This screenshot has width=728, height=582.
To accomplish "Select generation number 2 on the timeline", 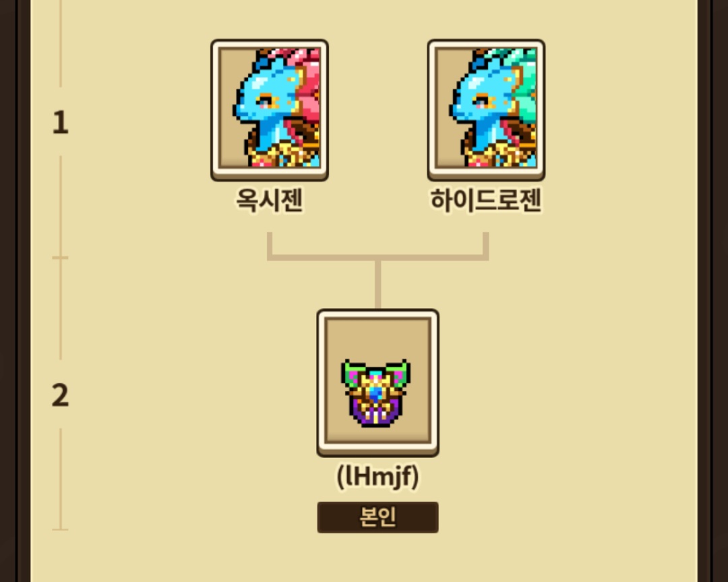I will pyautogui.click(x=61, y=396).
